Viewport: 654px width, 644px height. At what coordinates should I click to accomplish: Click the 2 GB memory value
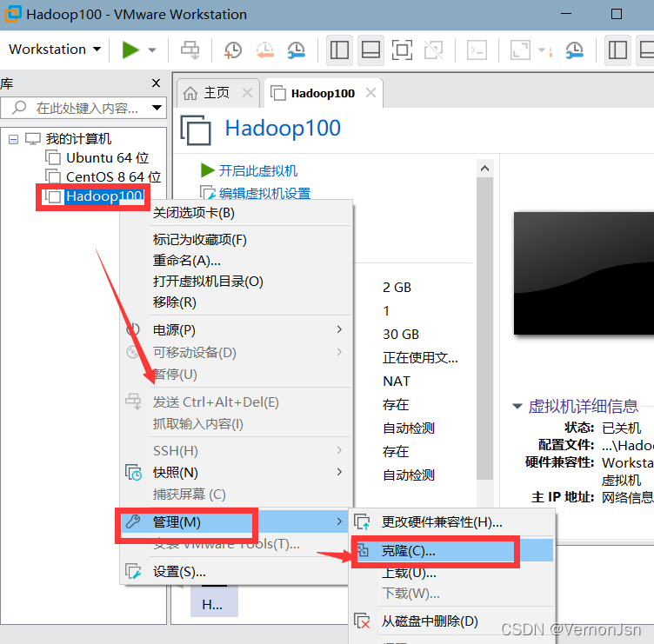[x=397, y=287]
